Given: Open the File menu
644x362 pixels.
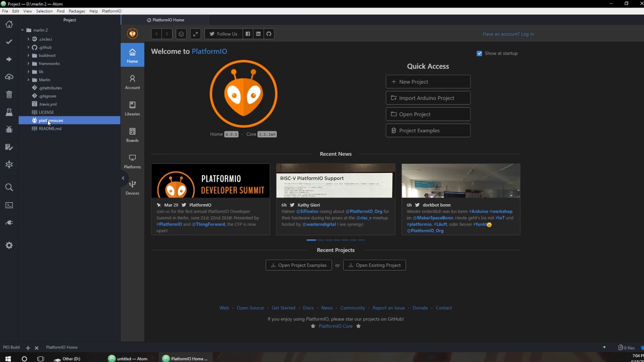Looking at the screenshot, I should [x=5, y=11].
